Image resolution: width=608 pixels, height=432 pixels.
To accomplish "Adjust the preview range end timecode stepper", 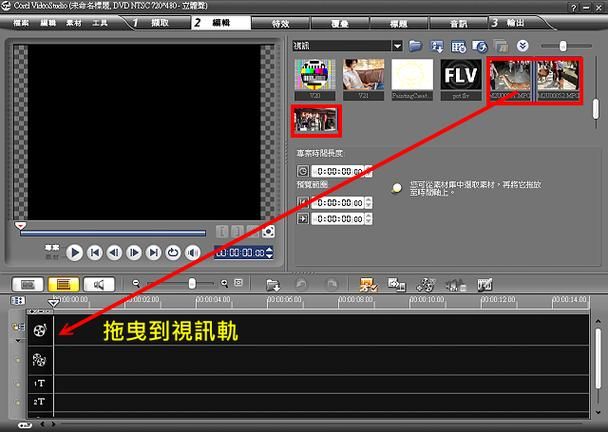I will 368,219.
